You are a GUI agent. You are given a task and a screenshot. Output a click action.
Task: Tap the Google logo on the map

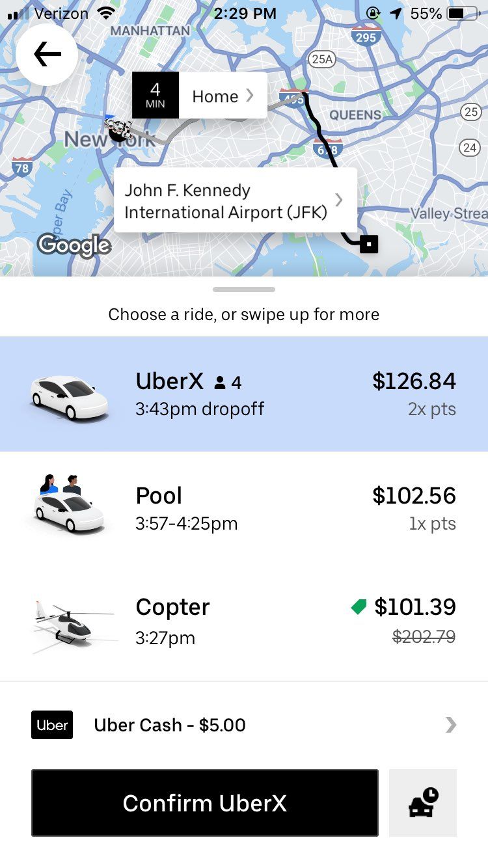coord(74,245)
